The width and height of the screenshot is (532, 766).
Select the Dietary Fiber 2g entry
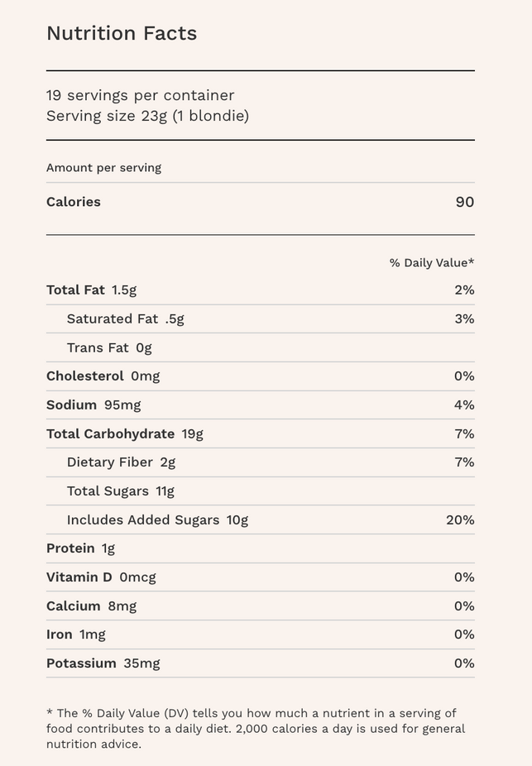tap(121, 462)
